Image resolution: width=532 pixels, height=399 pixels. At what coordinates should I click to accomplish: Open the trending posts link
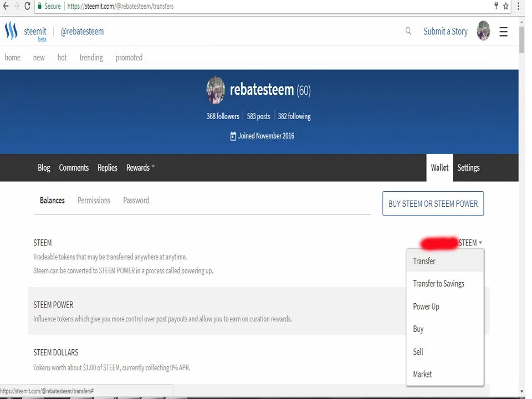coord(91,57)
